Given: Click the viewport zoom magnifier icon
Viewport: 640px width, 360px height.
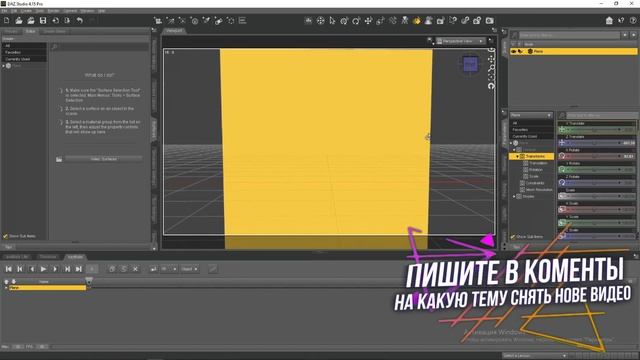Looking at the screenshot, I should [x=491, y=68].
